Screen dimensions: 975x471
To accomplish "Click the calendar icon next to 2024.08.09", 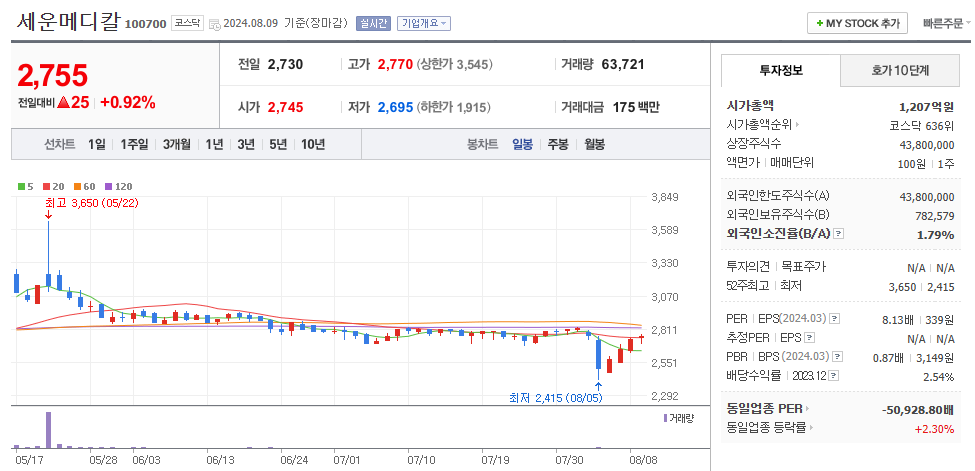I will click(215, 24).
